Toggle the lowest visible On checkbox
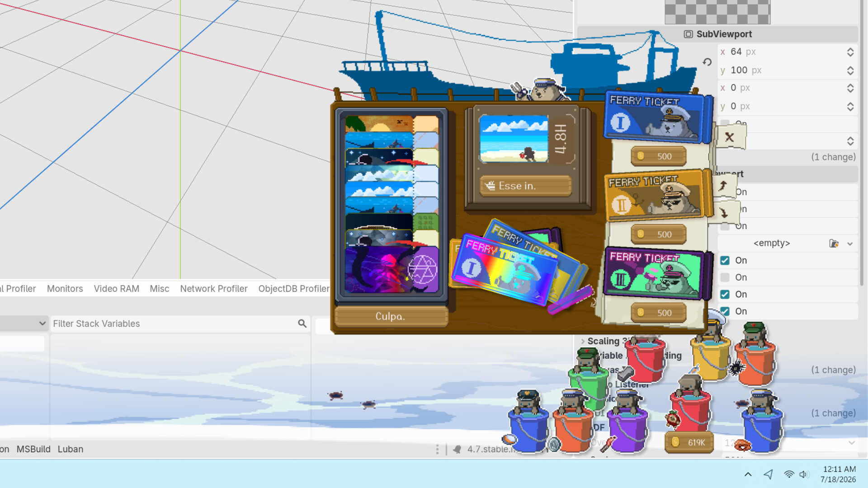868x488 pixels. [725, 311]
